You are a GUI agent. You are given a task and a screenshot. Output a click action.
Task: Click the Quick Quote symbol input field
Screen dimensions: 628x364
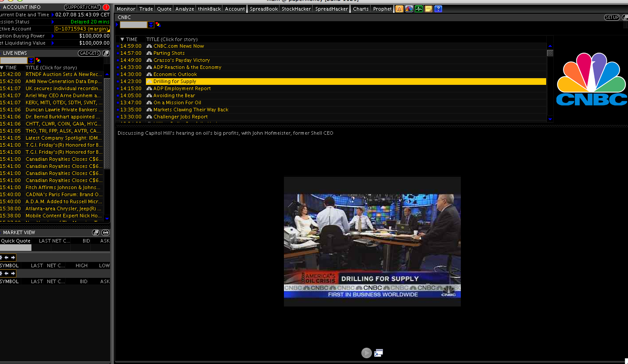pos(16,248)
